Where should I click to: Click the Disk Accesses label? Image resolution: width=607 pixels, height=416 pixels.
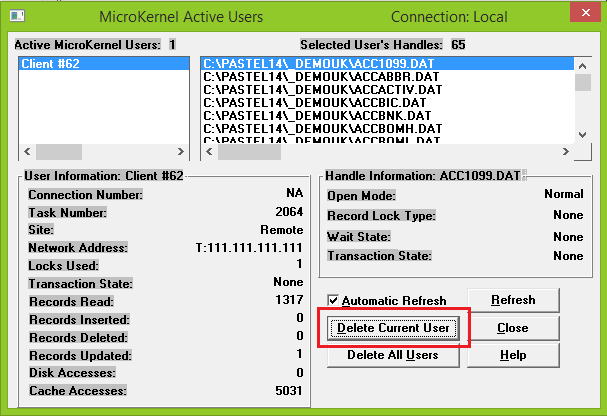click(72, 373)
